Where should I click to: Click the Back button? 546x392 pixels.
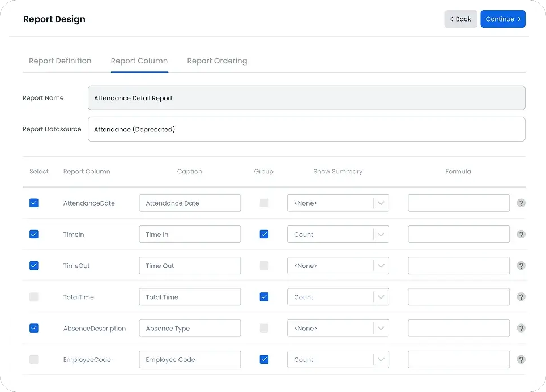[460, 19]
